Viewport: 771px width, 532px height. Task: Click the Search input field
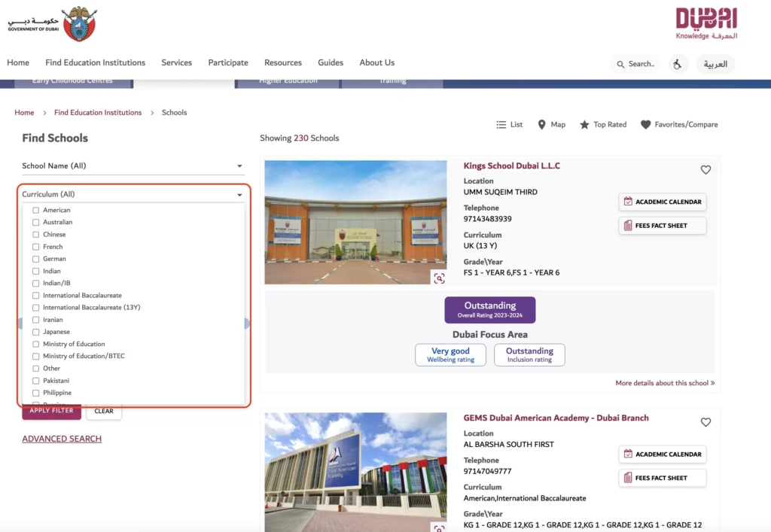(635, 65)
